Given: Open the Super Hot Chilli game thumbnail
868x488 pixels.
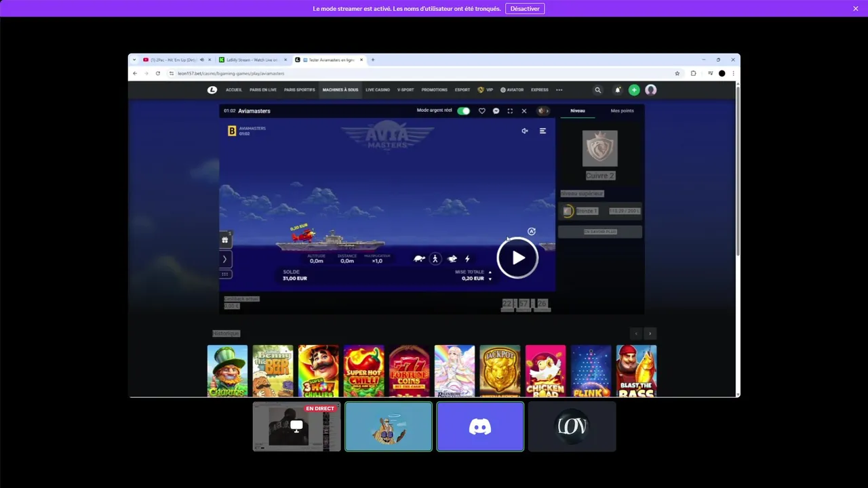Looking at the screenshot, I should pos(363,371).
